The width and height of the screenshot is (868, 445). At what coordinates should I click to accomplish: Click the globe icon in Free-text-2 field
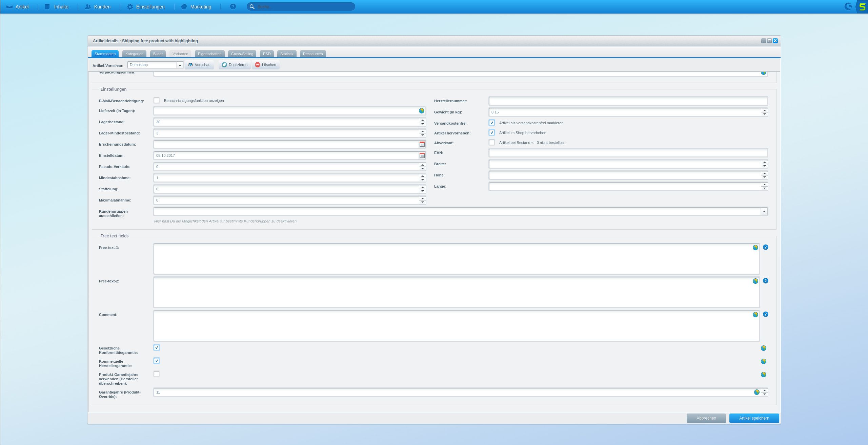(x=755, y=281)
